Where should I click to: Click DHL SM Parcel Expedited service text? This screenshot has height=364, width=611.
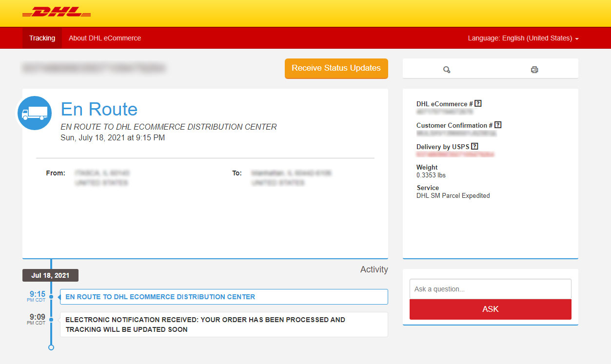click(453, 195)
